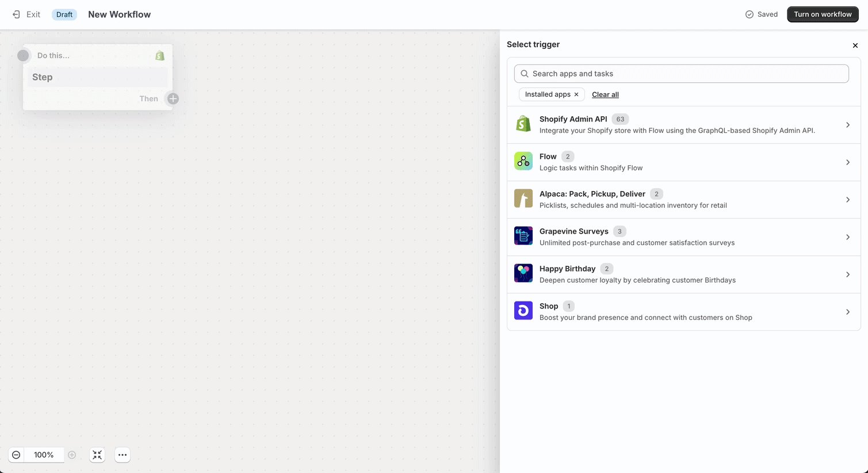Turn on workflow button
Viewport: 868px width, 473px height.
[x=823, y=14]
